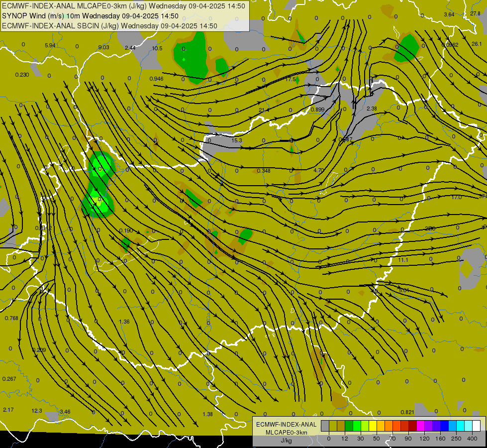Click the map value '17.5'
487x448 pixels.
291,79
